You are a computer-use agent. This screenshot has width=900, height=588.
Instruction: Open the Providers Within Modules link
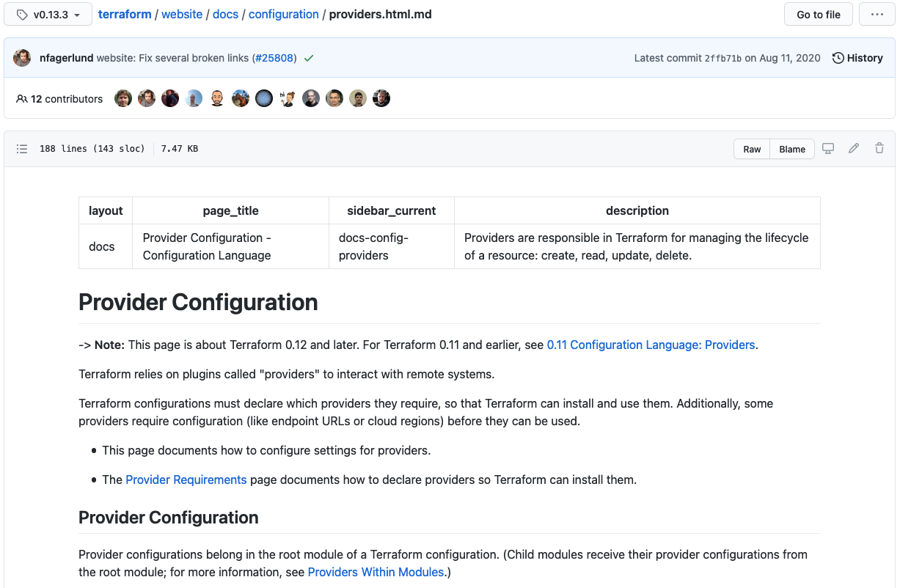click(x=376, y=572)
